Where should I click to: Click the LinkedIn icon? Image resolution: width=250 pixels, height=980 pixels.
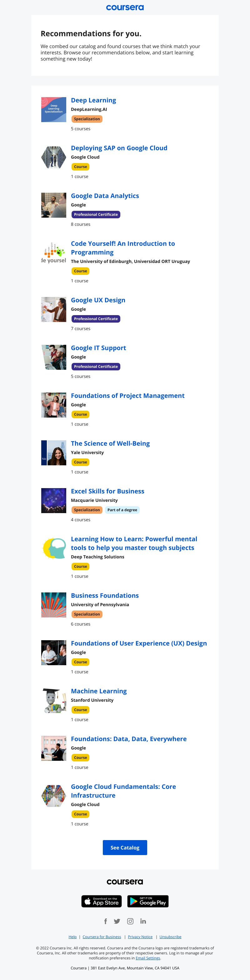[143, 921]
